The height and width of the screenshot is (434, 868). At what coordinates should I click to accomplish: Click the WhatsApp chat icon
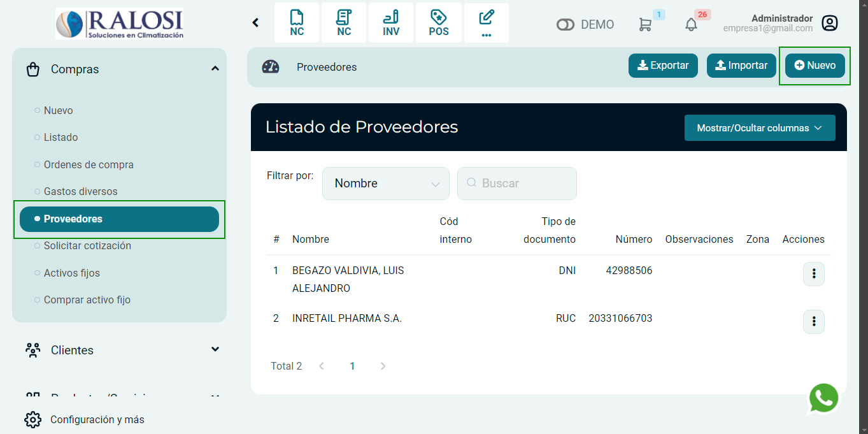tap(824, 398)
